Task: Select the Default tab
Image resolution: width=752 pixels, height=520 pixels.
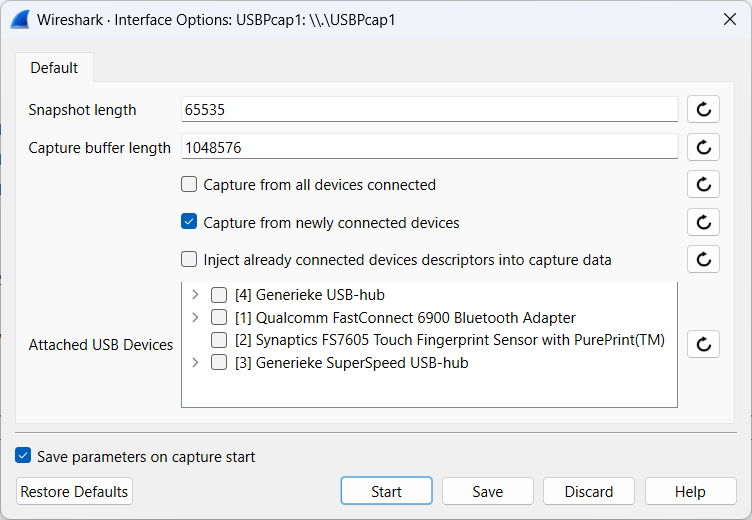Action: 54,68
